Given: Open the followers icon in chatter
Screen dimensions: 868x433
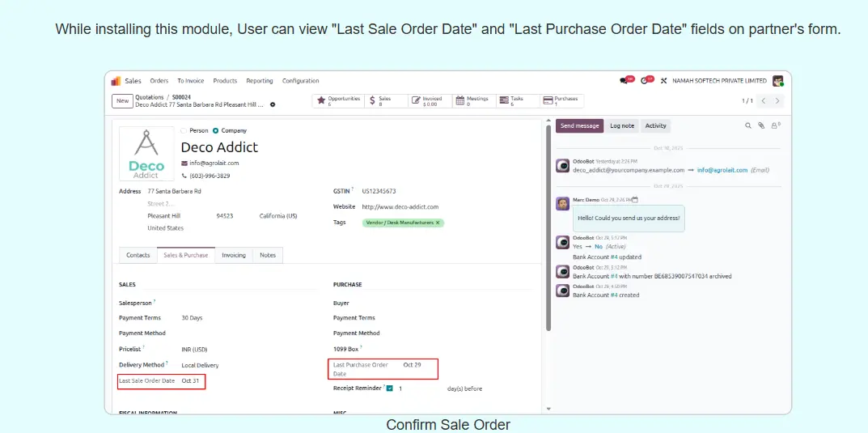Looking at the screenshot, I should [775, 125].
